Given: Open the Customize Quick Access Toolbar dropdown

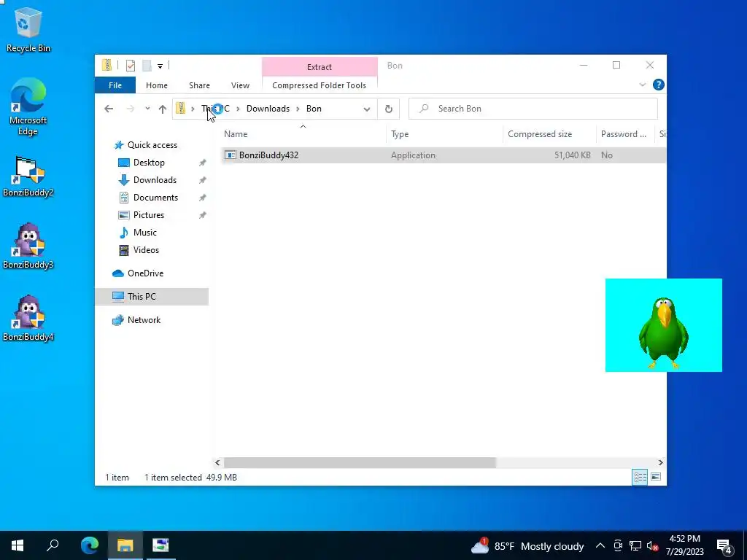Looking at the screenshot, I should pyautogui.click(x=160, y=66).
